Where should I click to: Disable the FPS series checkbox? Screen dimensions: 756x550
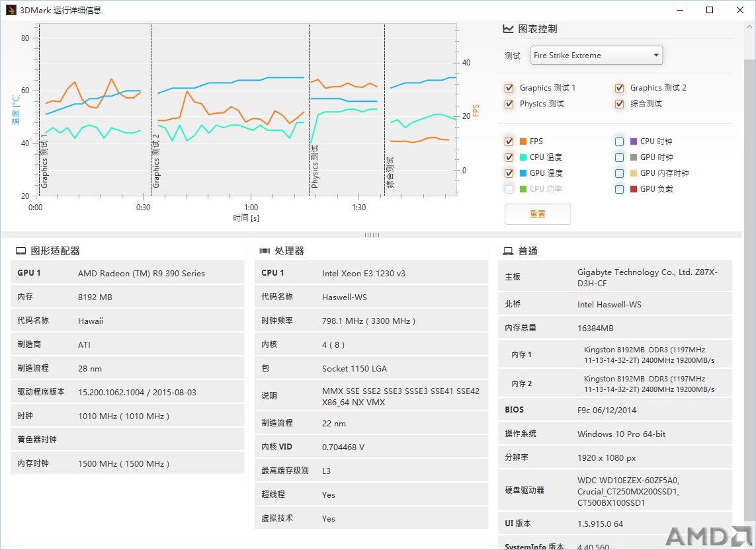coord(509,141)
